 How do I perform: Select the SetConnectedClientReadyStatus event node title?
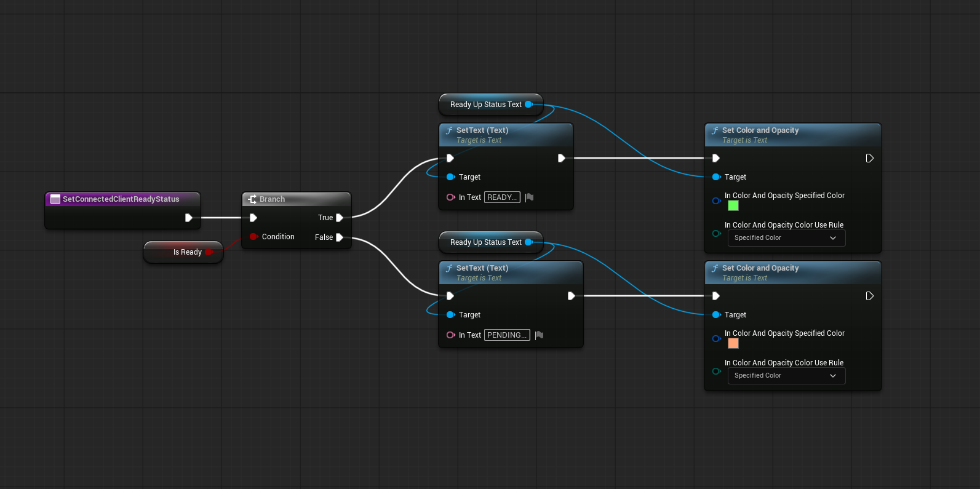coord(121,199)
